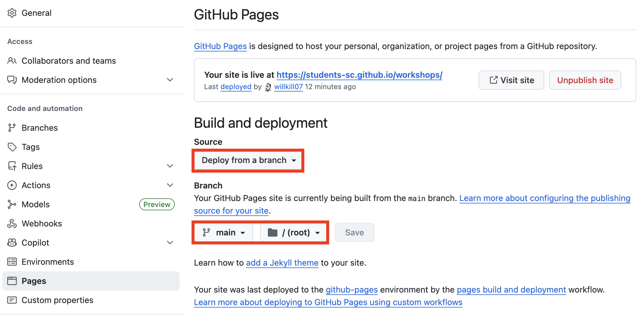The image size is (644, 315).
Task: Open the / (root) folder dropdown
Action: click(x=294, y=232)
